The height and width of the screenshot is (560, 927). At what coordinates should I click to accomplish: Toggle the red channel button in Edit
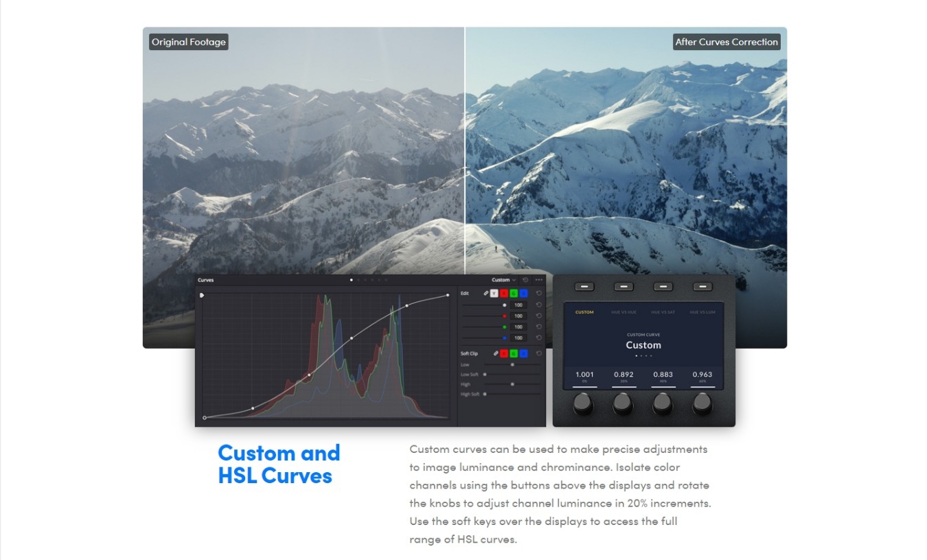pos(503,294)
